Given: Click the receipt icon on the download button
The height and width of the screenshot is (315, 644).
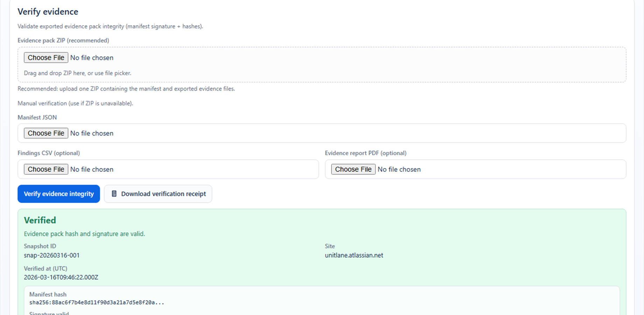Looking at the screenshot, I should pyautogui.click(x=114, y=194).
